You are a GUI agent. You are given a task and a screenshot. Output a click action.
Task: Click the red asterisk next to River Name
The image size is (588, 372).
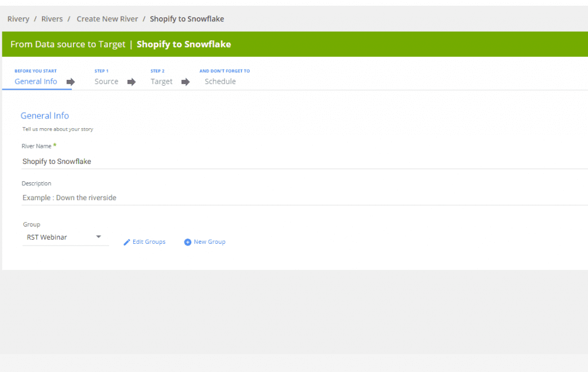coord(55,145)
